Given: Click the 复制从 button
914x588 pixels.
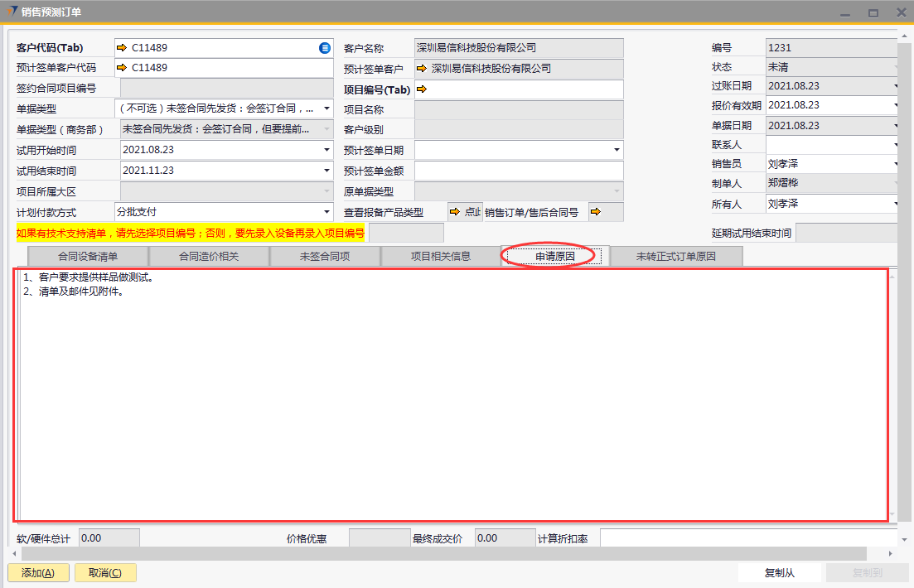Looking at the screenshot, I should (x=779, y=572).
